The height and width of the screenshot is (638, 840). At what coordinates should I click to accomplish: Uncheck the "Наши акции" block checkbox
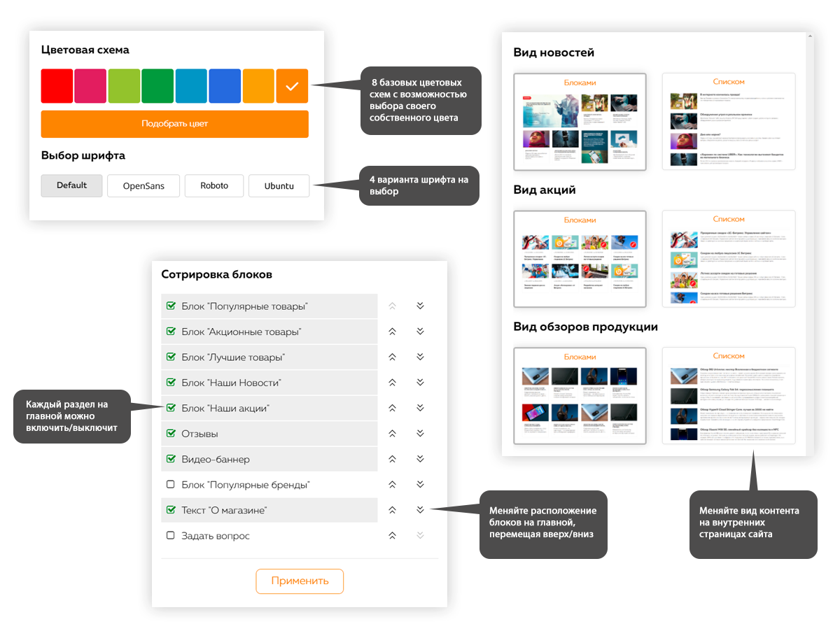170,408
